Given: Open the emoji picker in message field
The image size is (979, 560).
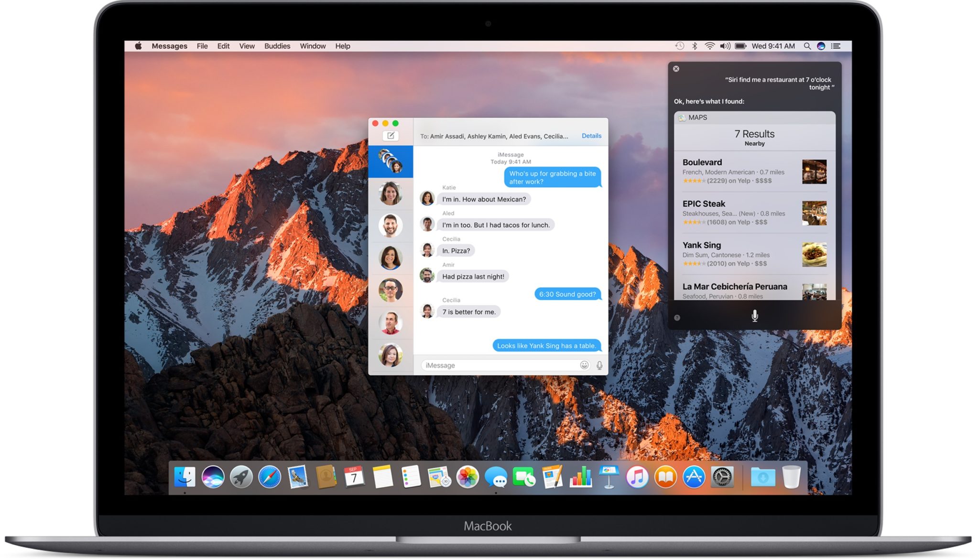Looking at the screenshot, I should tap(584, 365).
